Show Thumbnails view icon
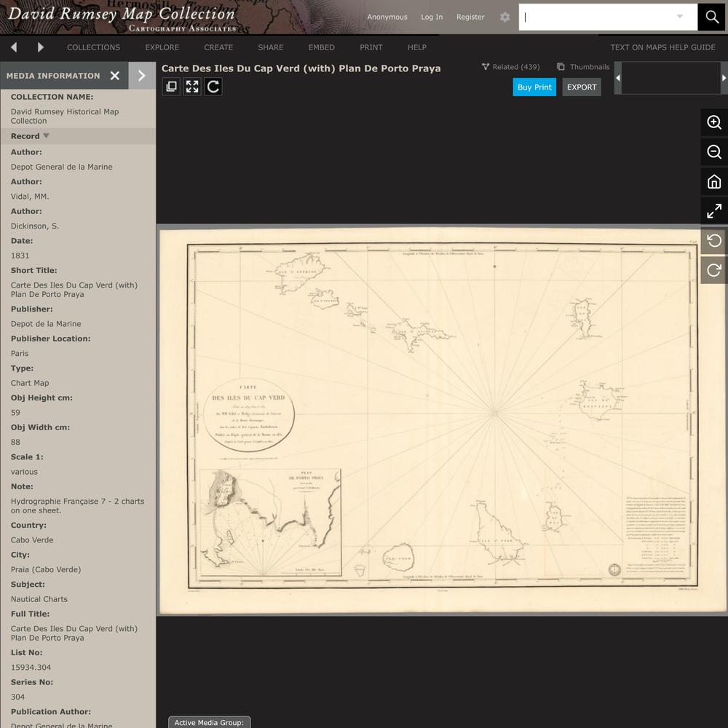Image resolution: width=728 pixels, height=728 pixels. [561, 67]
